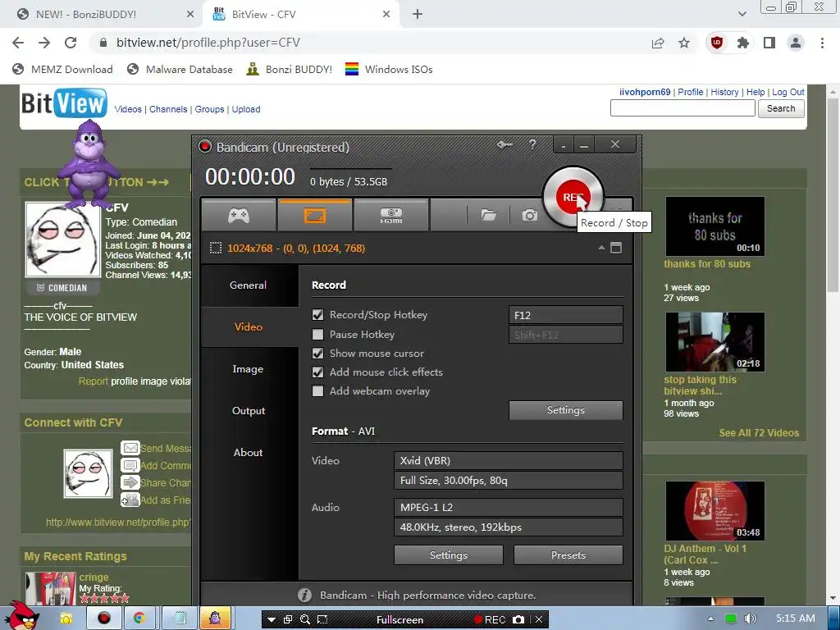Click the rectangle region selection icon

(x=216, y=248)
